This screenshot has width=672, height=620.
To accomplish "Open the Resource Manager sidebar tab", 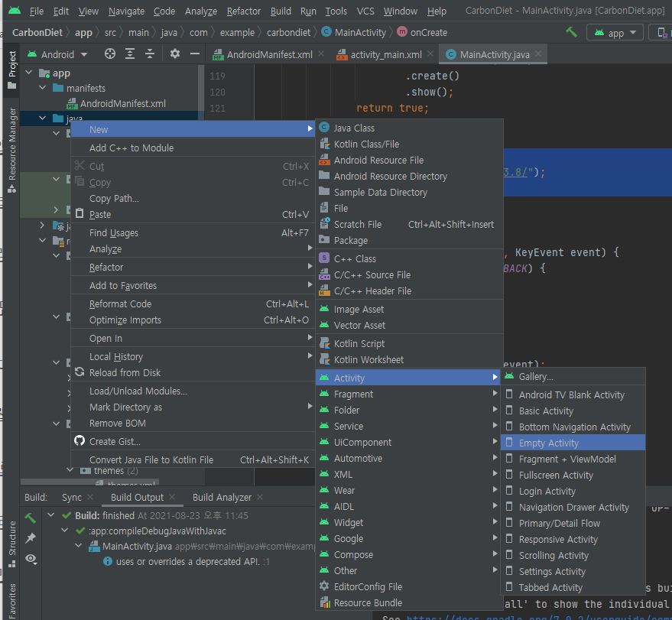I will (11, 150).
